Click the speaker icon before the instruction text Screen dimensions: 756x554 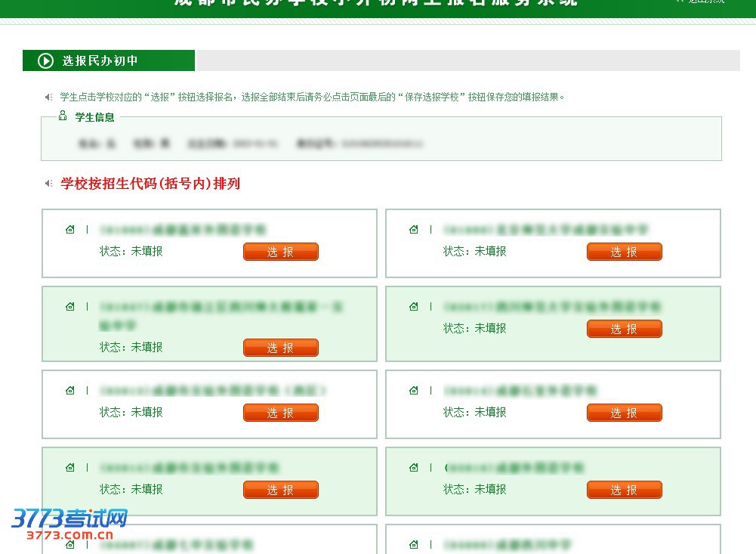48,97
